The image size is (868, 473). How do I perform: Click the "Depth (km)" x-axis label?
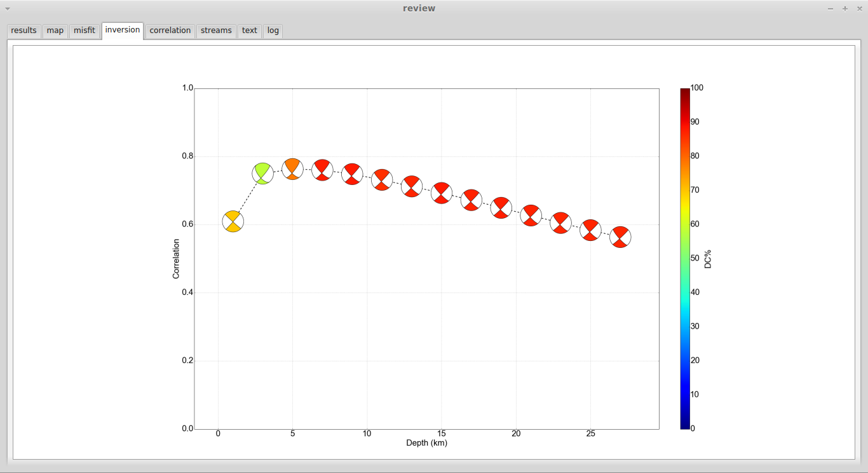[427, 443]
